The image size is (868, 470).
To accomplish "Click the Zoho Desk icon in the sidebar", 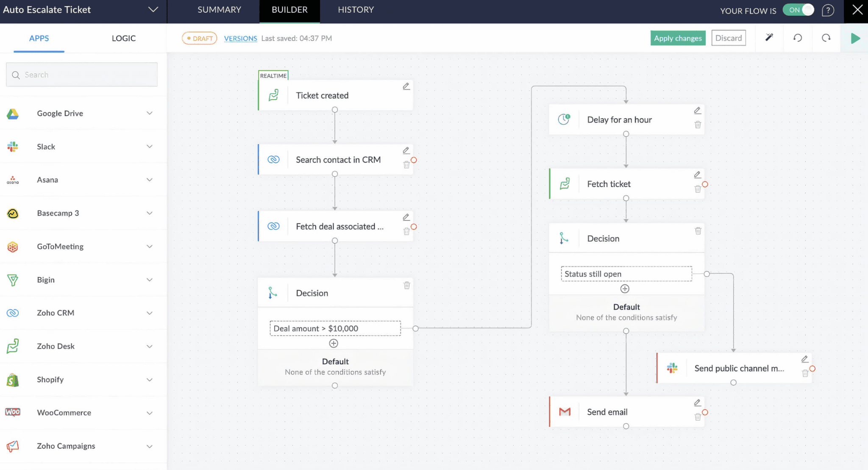I will coord(13,346).
